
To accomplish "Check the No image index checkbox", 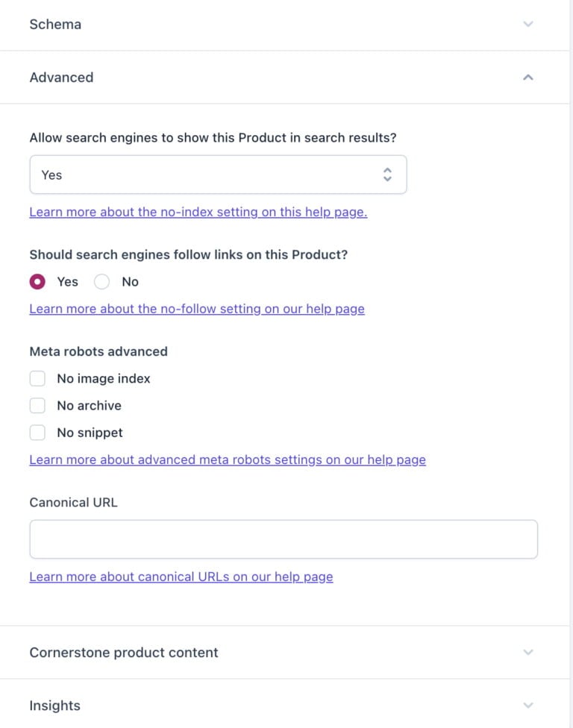I will tap(37, 378).
